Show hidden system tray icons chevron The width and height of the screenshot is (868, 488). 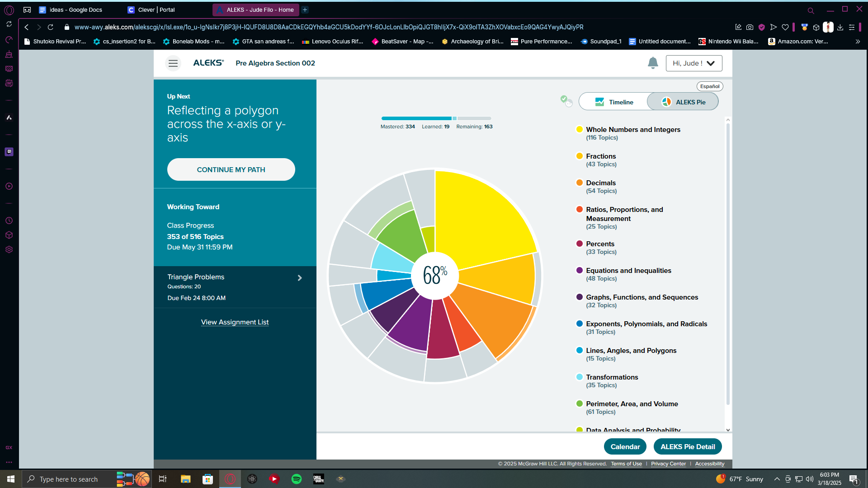pyautogui.click(x=777, y=479)
